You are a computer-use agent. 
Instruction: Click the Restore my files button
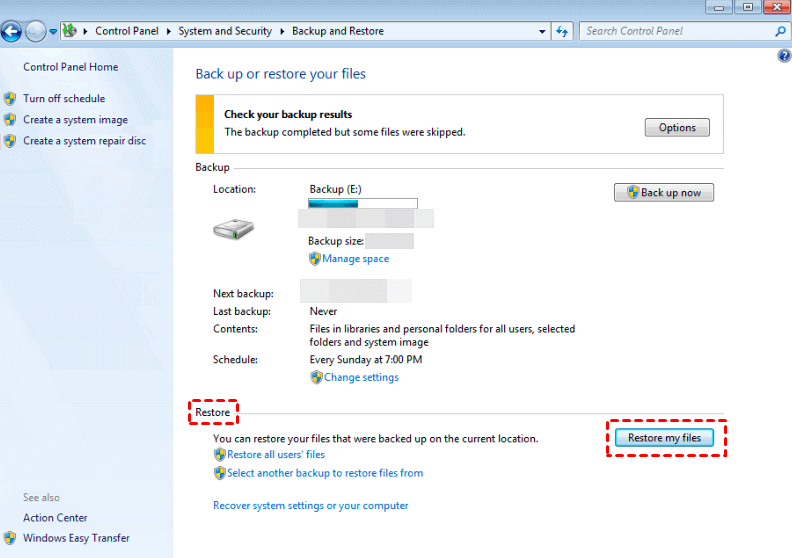tap(664, 438)
